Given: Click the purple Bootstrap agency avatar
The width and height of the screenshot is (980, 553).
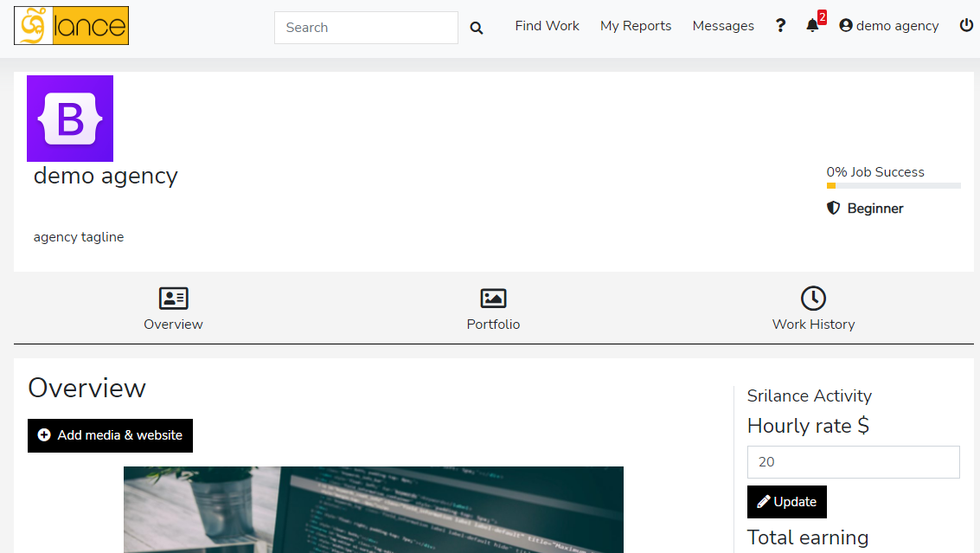Looking at the screenshot, I should pos(70,119).
